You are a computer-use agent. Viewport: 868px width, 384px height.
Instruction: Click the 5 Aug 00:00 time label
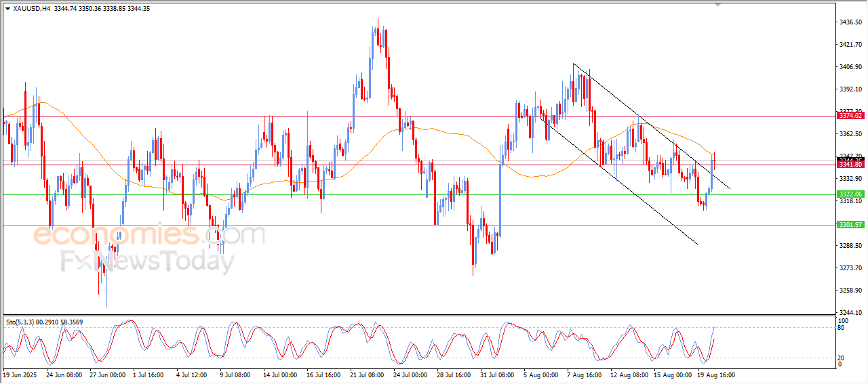541,375
